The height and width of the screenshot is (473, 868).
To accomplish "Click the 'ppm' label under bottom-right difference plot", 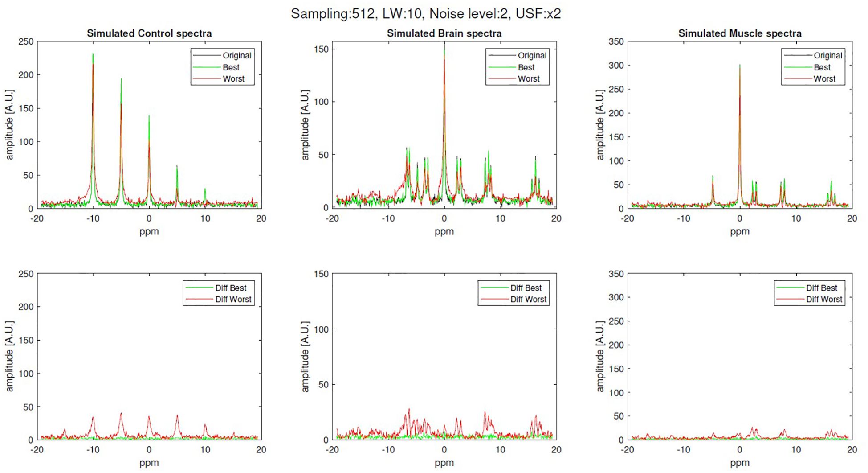I will point(740,463).
